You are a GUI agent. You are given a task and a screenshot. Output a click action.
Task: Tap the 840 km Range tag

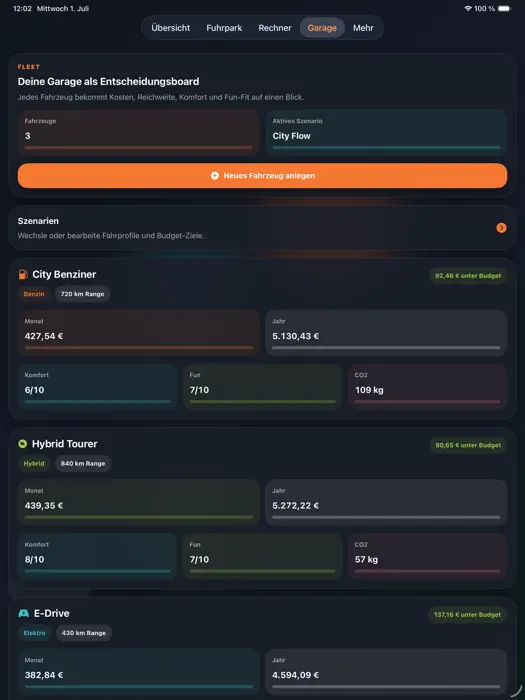(83, 463)
